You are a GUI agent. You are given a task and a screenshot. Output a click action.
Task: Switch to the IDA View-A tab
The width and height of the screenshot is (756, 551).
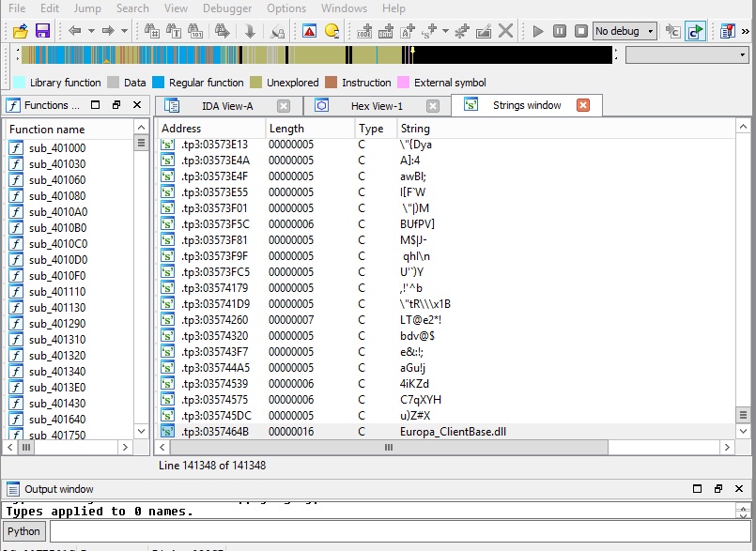tap(227, 106)
